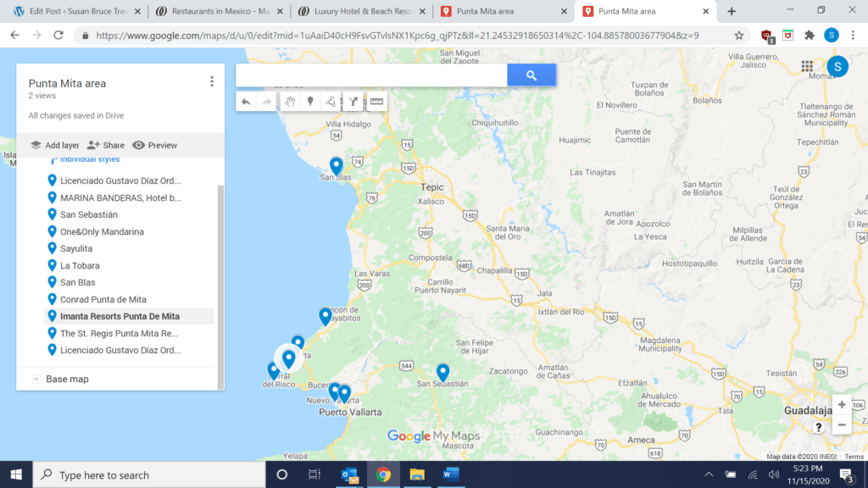The width and height of the screenshot is (868, 488).
Task: Click the Preview button
Action: (155, 146)
